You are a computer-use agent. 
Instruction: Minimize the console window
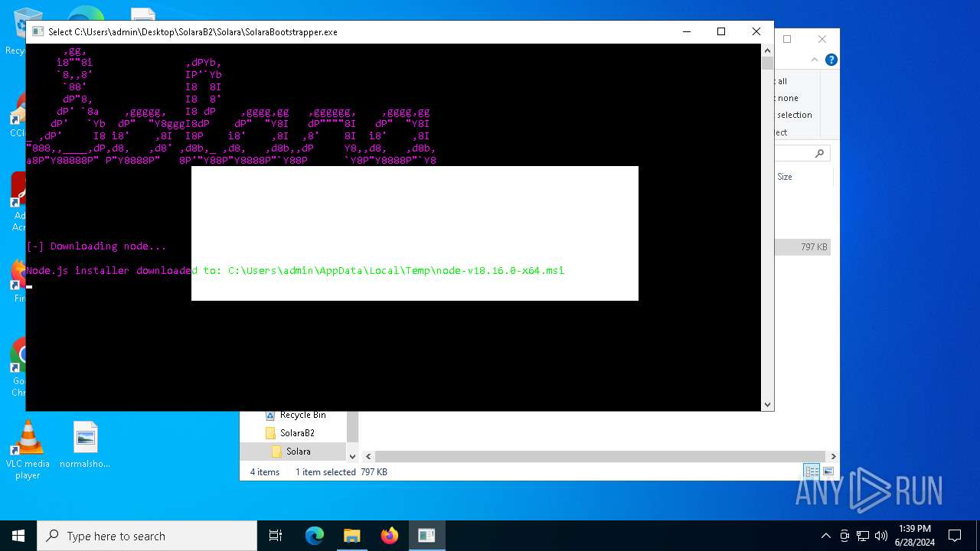(x=686, y=31)
